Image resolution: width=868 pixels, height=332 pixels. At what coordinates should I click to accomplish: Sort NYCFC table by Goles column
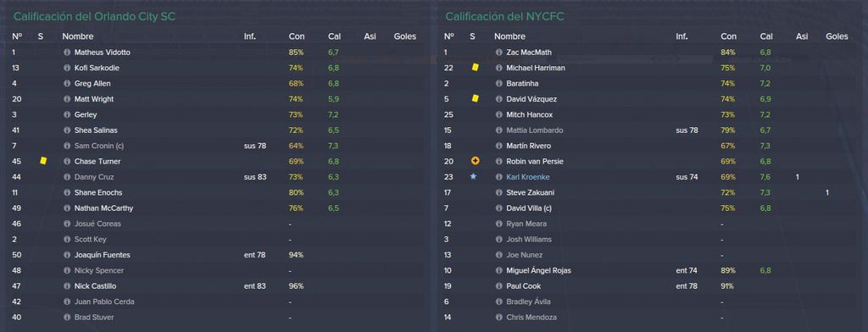(837, 36)
